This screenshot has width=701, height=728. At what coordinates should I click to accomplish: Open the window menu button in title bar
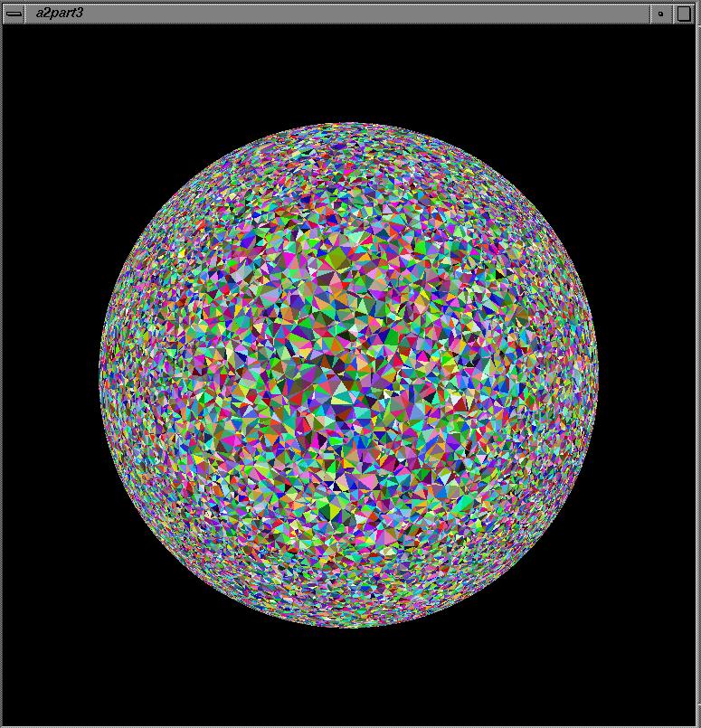coord(14,14)
